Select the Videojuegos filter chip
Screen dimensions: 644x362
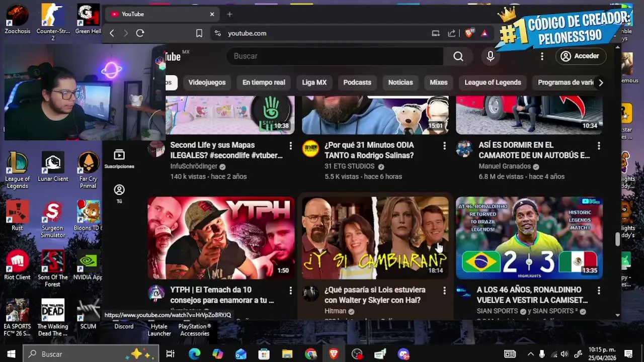click(x=207, y=82)
